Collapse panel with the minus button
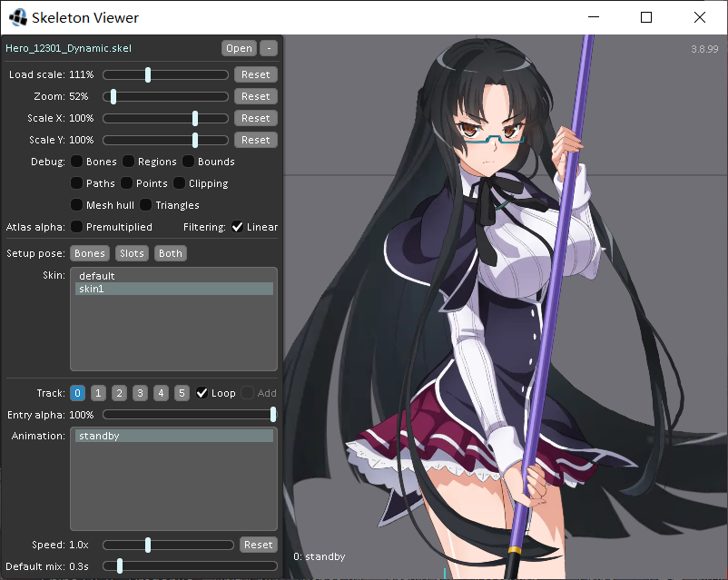The height and width of the screenshot is (580, 728). pyautogui.click(x=269, y=48)
